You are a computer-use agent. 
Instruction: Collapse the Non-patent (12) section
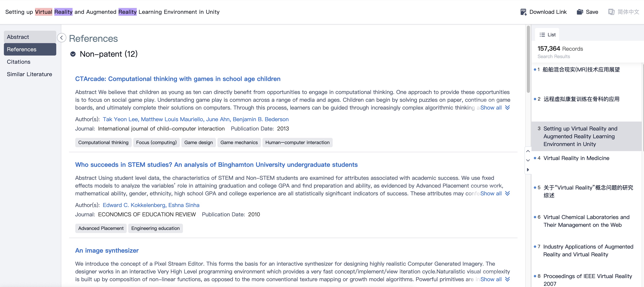[x=73, y=54]
